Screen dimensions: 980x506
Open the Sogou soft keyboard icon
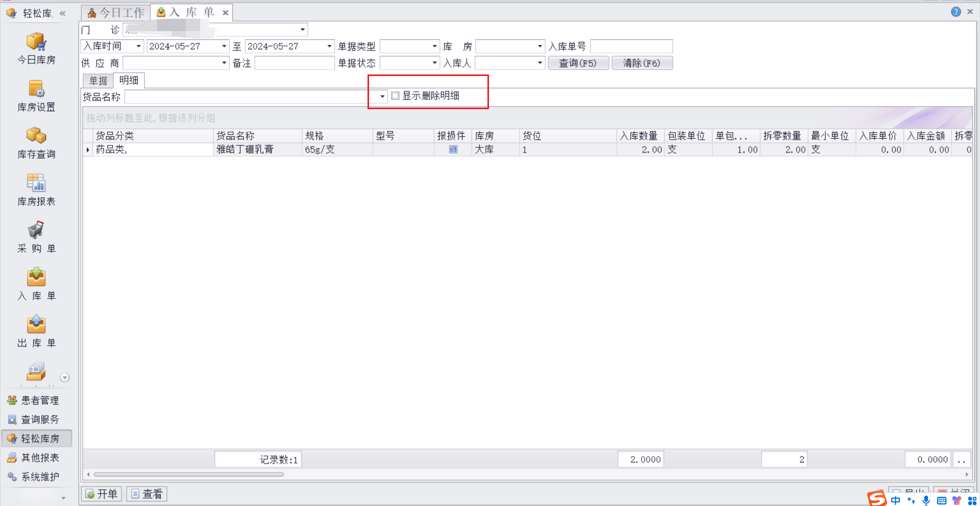(x=942, y=501)
